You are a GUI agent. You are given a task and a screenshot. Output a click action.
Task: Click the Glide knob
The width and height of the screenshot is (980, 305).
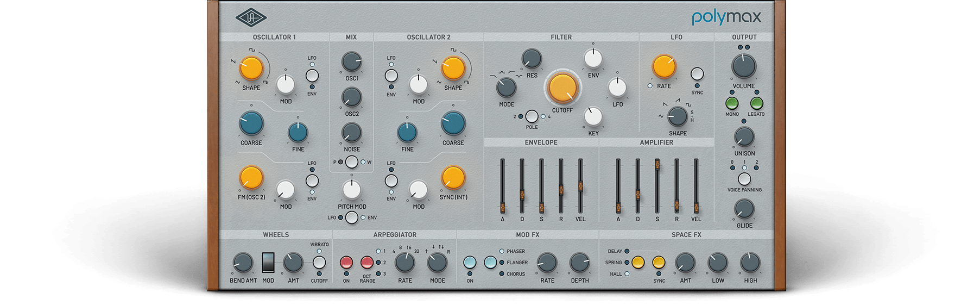[744, 209]
